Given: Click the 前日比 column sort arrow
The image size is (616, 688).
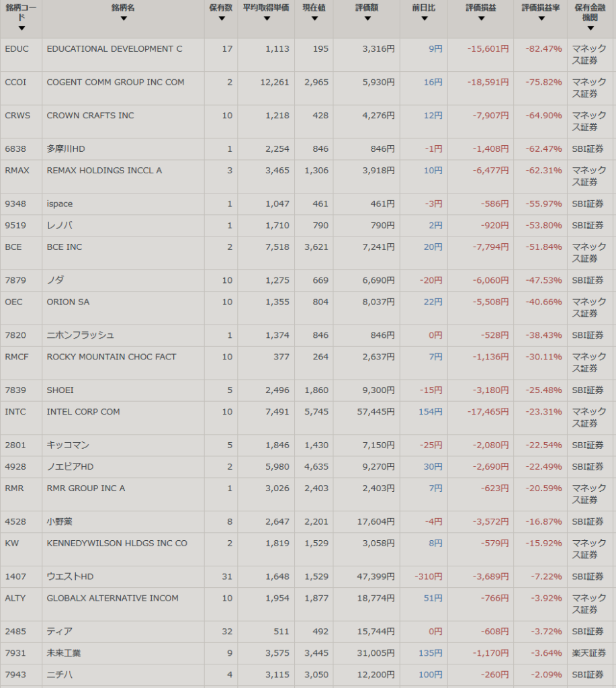Looking at the screenshot, I should coord(424,19).
